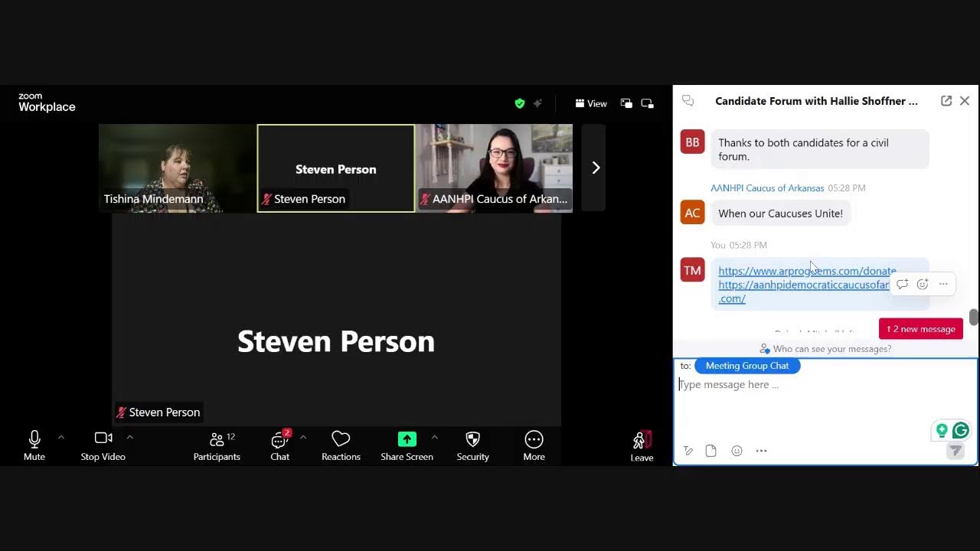
Task: Click the green encryption shield icon
Action: click(x=520, y=103)
